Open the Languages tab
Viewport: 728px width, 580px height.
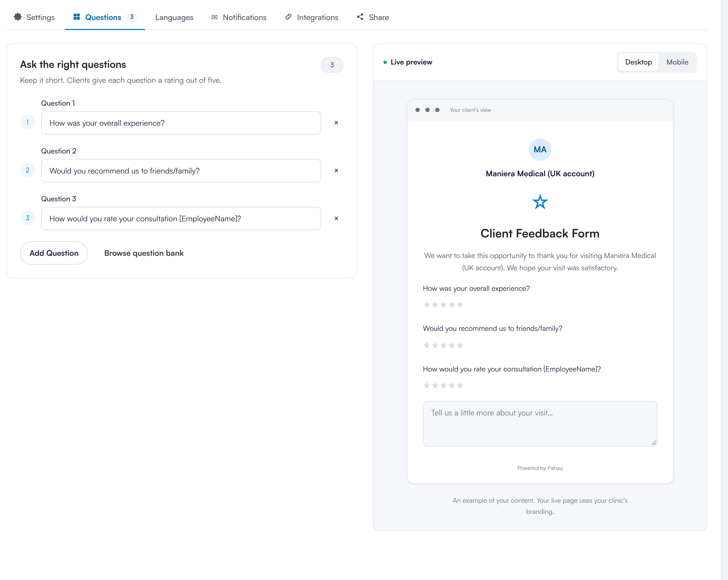pos(174,17)
